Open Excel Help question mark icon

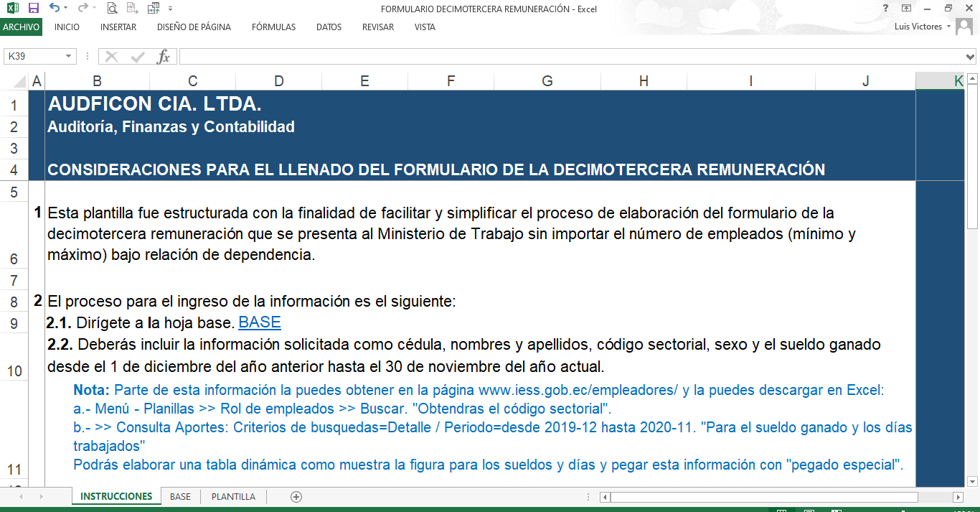[x=886, y=9]
